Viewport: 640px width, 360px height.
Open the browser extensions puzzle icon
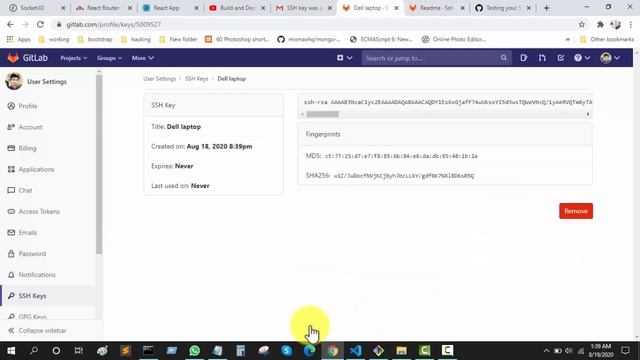[x=600, y=24]
